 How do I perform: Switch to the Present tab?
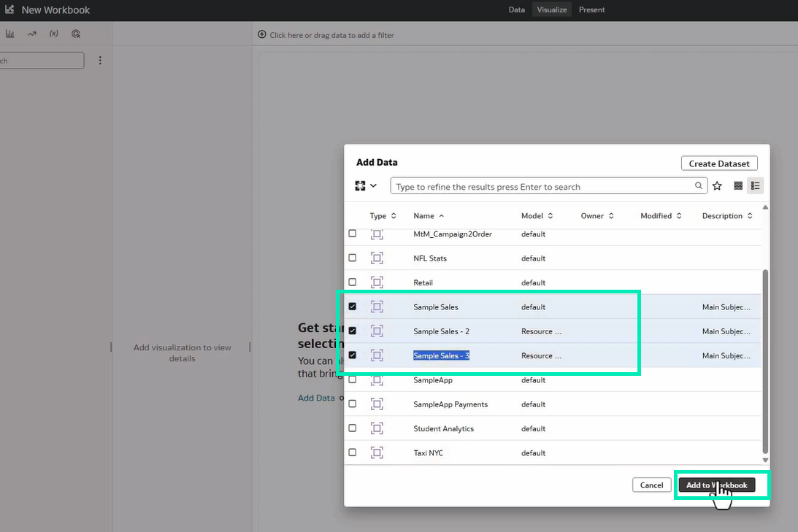tap(592, 9)
